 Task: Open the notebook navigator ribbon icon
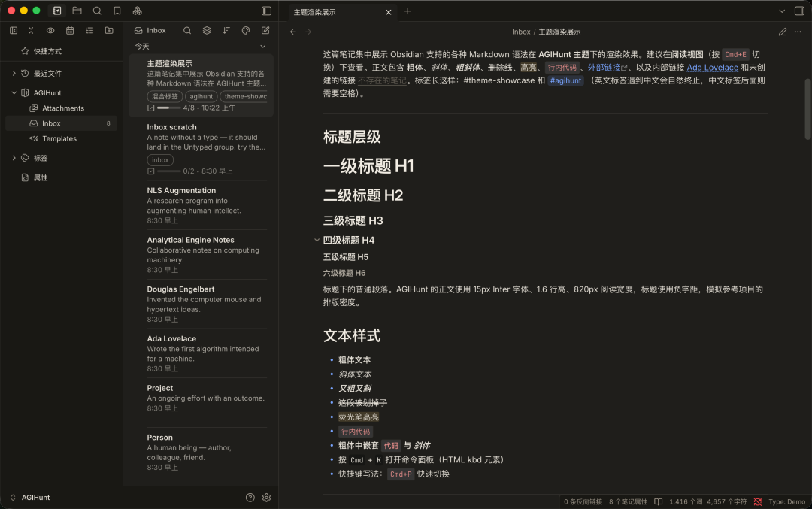tap(57, 11)
